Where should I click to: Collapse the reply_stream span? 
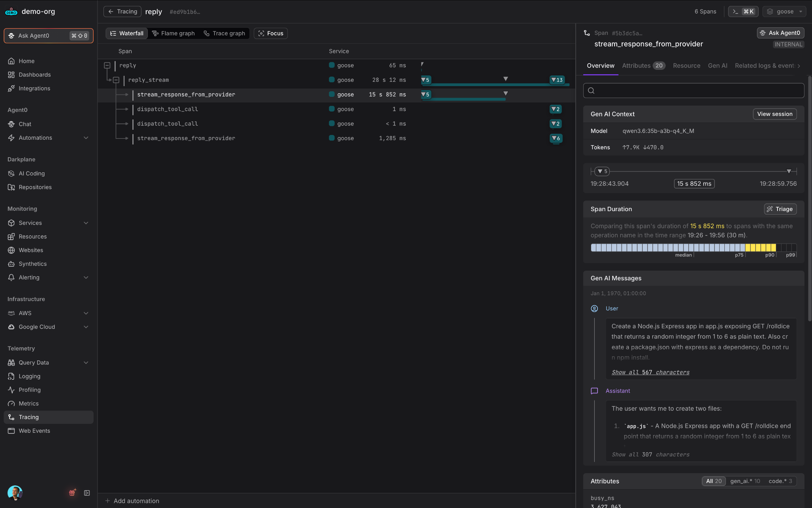(x=116, y=80)
